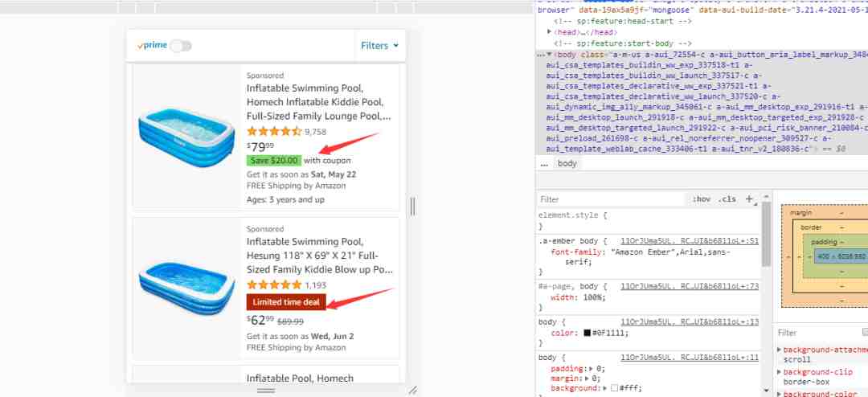Click the Styles scrollbar up arrow
This screenshot has width=868, height=397.
(766, 197)
